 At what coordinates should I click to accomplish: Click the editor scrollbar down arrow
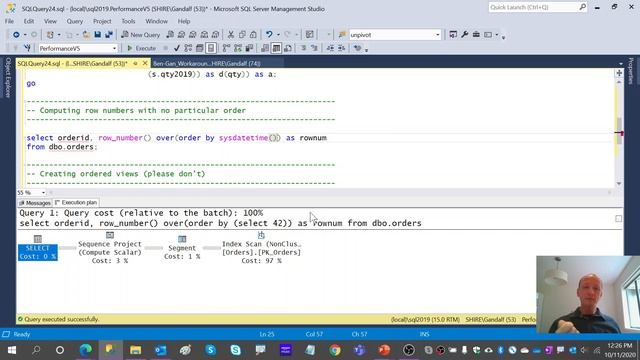tap(619, 184)
